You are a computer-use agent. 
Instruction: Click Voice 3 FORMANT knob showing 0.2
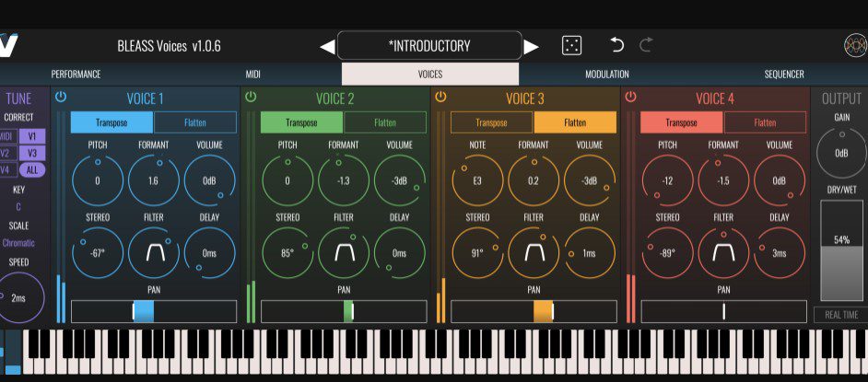click(x=534, y=180)
